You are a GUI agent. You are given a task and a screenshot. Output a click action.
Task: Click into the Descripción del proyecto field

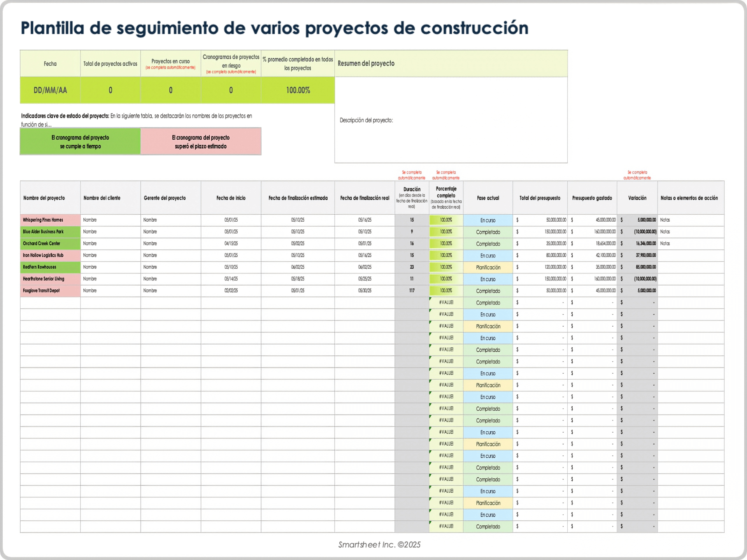coord(451,120)
